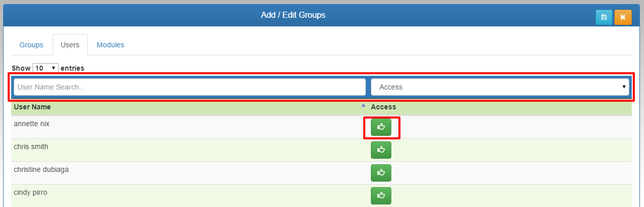
Task: Toggle access thumbs-up for cindy pirro
Action: pyautogui.click(x=381, y=195)
